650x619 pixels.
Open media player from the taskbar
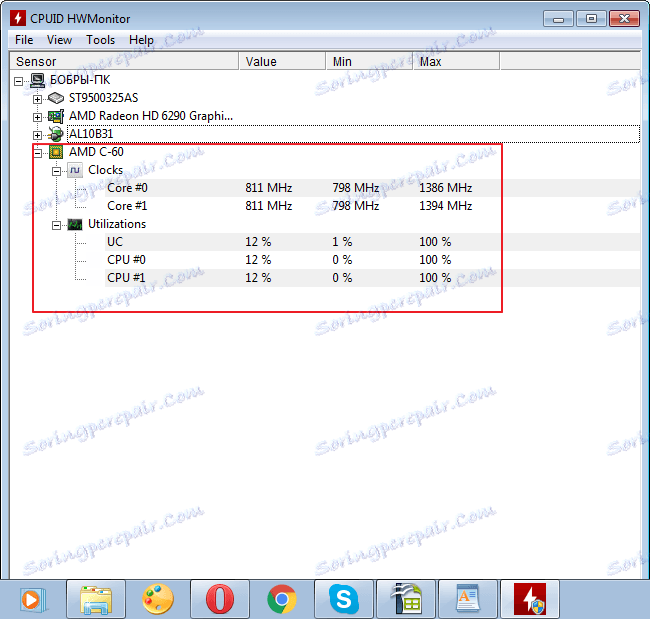[x=33, y=600]
